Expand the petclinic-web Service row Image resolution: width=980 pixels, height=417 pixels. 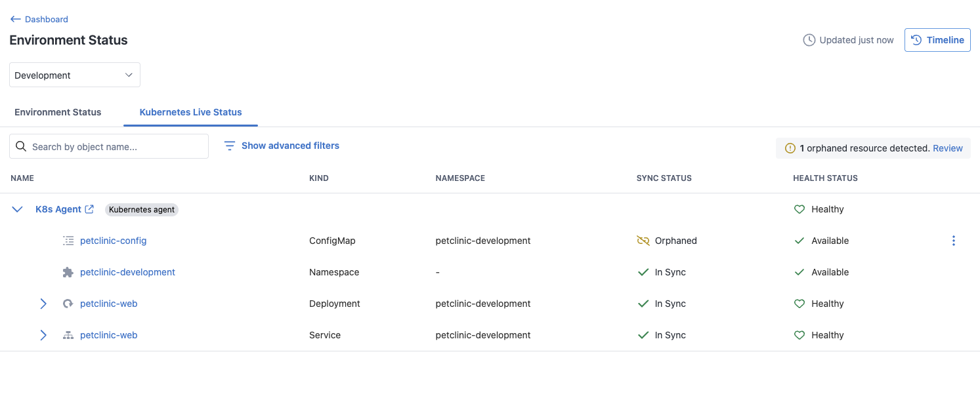point(43,335)
